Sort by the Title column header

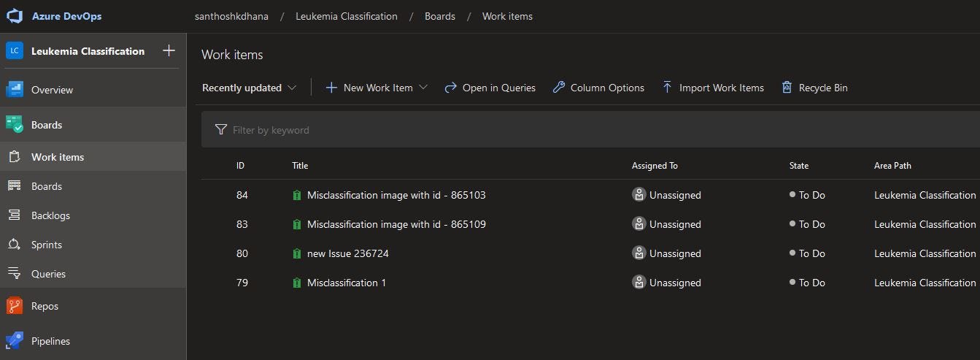[300, 166]
